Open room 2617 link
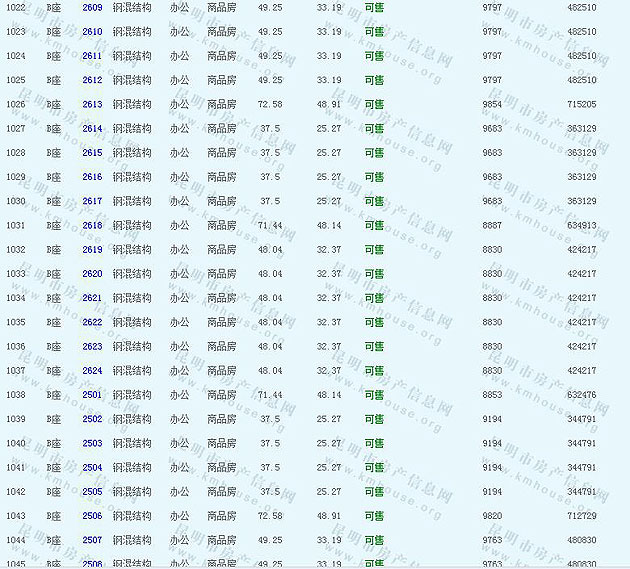 coord(92,201)
